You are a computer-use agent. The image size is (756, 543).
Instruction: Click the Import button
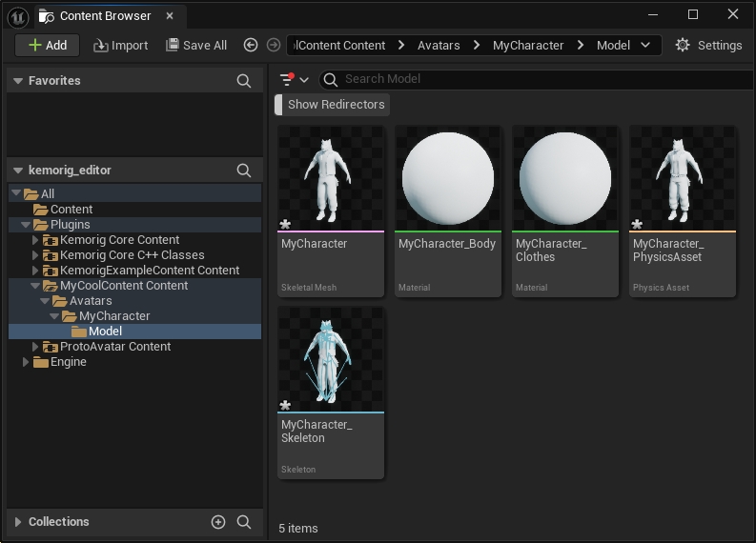(120, 45)
